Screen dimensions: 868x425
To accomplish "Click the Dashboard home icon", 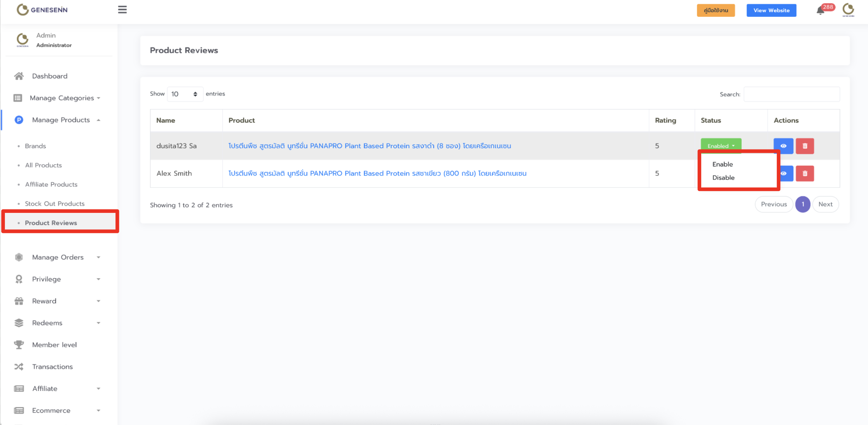I will pyautogui.click(x=19, y=76).
